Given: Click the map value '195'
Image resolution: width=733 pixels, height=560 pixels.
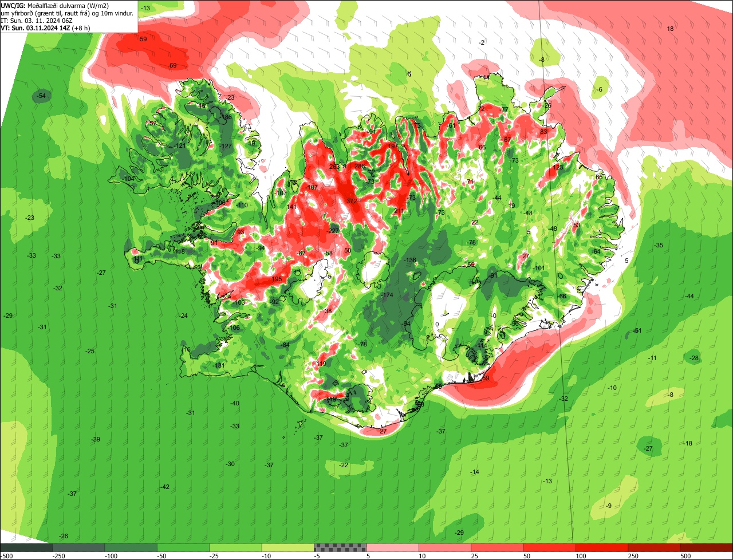Looking at the screenshot, I should point(277,279).
